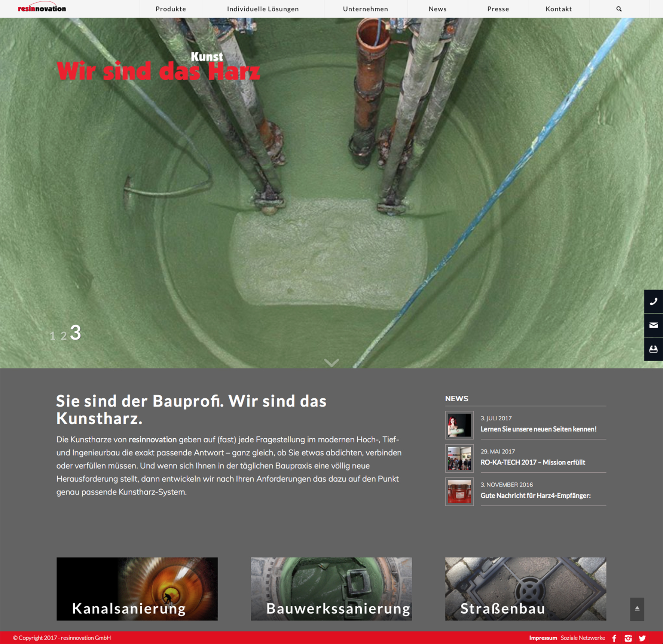Open the Produkte menu

(171, 9)
